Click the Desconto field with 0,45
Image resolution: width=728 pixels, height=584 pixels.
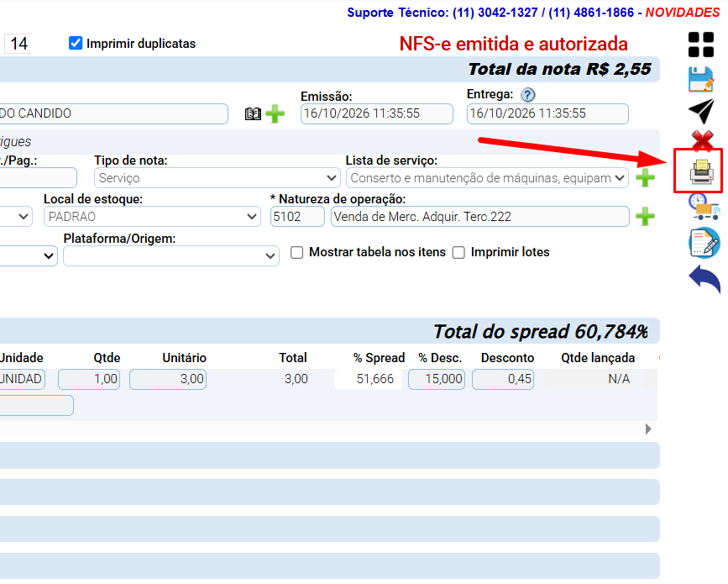coord(503,379)
